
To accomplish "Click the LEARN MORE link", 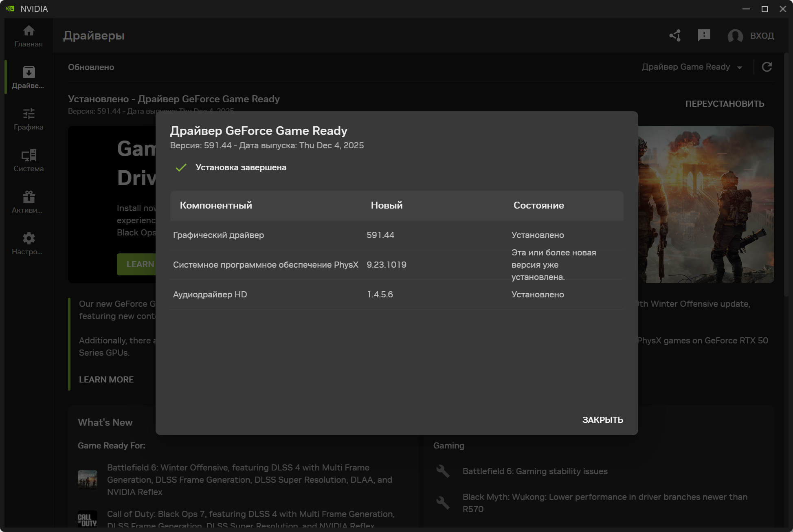I will tap(106, 379).
